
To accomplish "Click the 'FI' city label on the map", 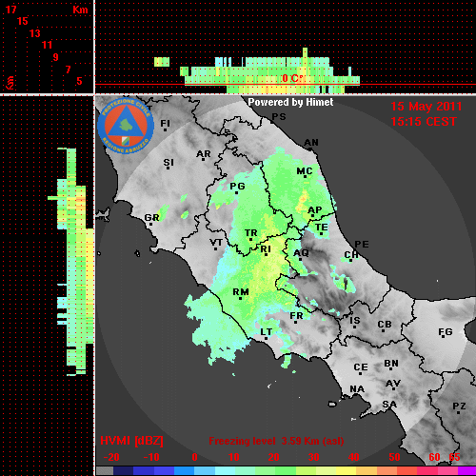I will pyautogui.click(x=165, y=123).
